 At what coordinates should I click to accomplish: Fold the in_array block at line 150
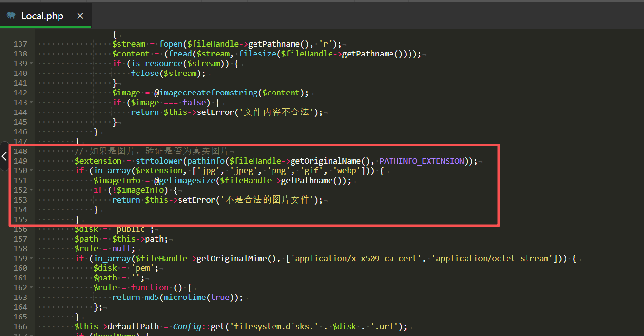coord(32,170)
